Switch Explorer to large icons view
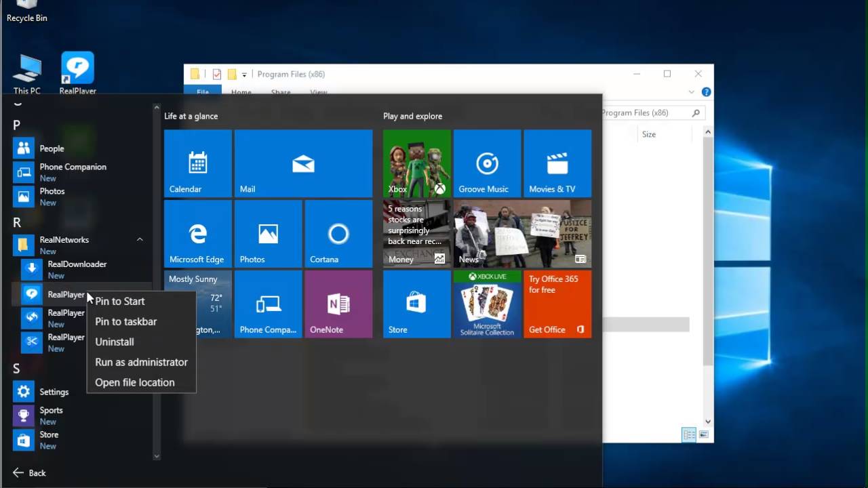This screenshot has width=868, height=488. [703, 435]
